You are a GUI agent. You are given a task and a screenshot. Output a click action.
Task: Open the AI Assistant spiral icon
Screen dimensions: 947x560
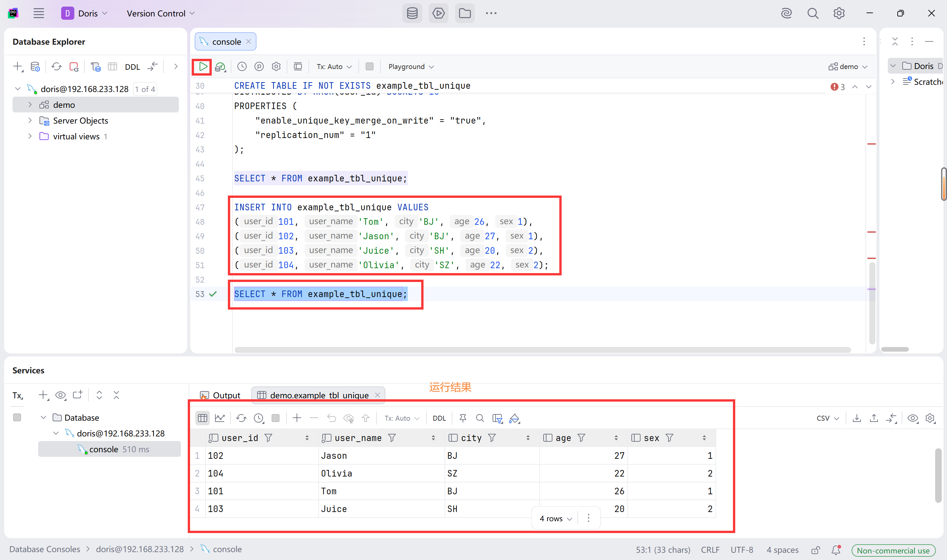(786, 13)
